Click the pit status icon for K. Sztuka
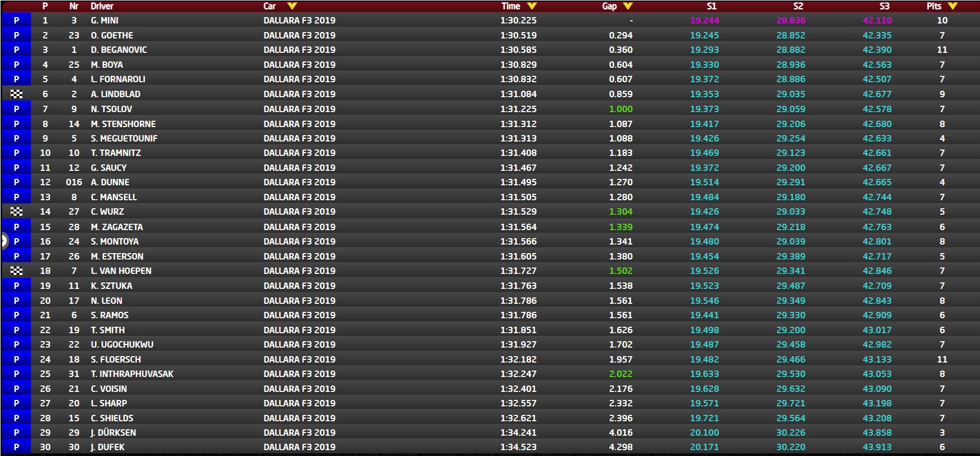Screen dimensions: 980x456 (x=17, y=286)
